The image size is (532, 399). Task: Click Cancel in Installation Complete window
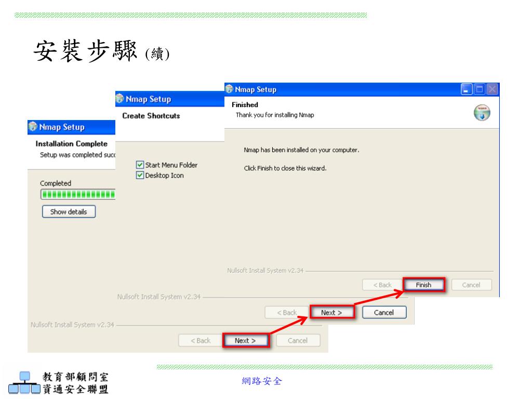pyautogui.click(x=298, y=341)
